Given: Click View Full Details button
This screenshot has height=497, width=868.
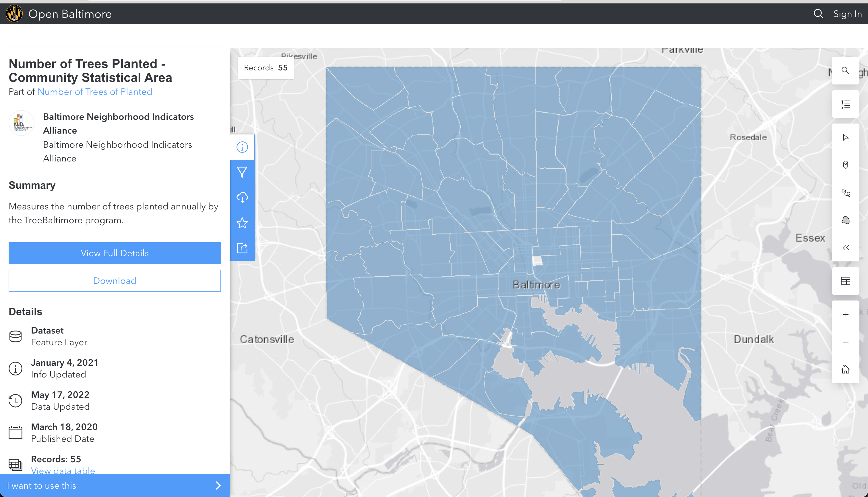Looking at the screenshot, I should coord(115,253).
